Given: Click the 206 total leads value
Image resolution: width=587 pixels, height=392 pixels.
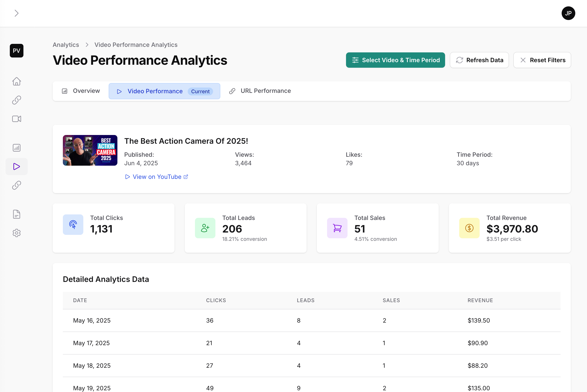Looking at the screenshot, I should click(x=232, y=229).
